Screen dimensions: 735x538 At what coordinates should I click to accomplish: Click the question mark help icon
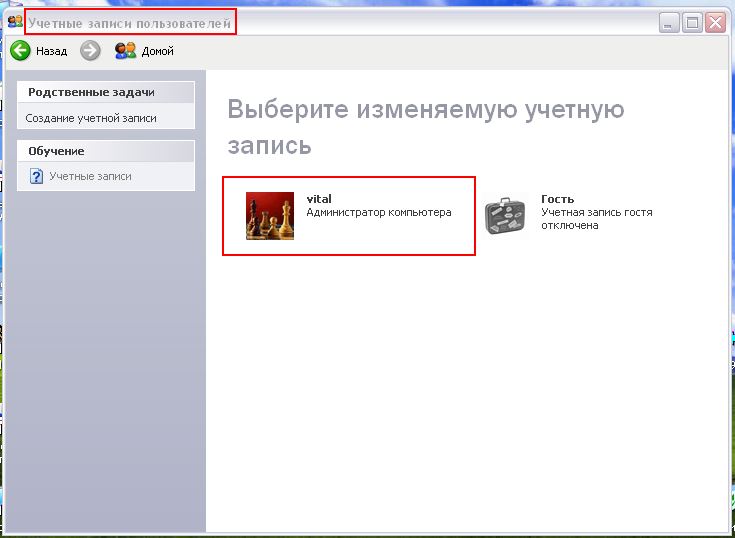[x=37, y=176]
